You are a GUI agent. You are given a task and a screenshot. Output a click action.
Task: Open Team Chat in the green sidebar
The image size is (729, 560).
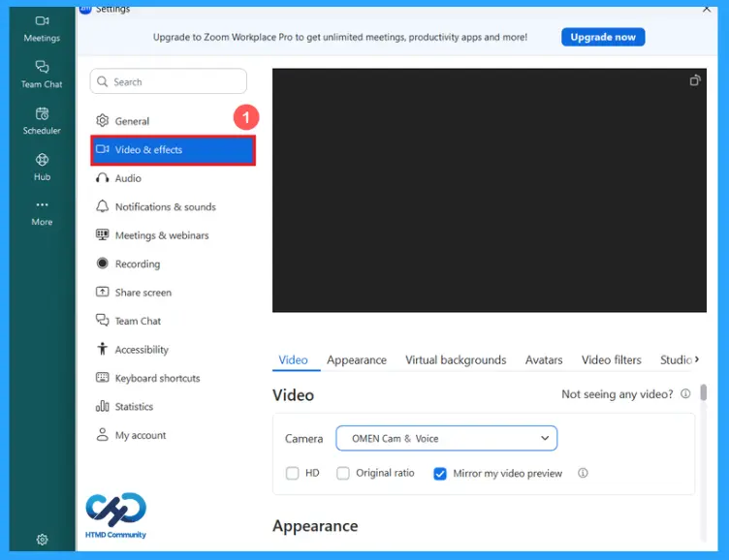[x=42, y=75]
